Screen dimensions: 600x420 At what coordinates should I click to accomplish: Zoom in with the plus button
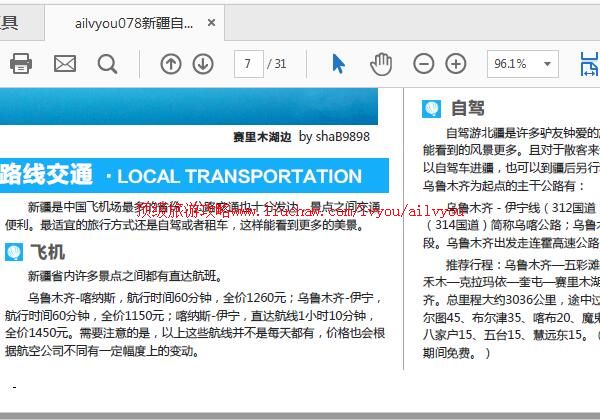click(456, 64)
